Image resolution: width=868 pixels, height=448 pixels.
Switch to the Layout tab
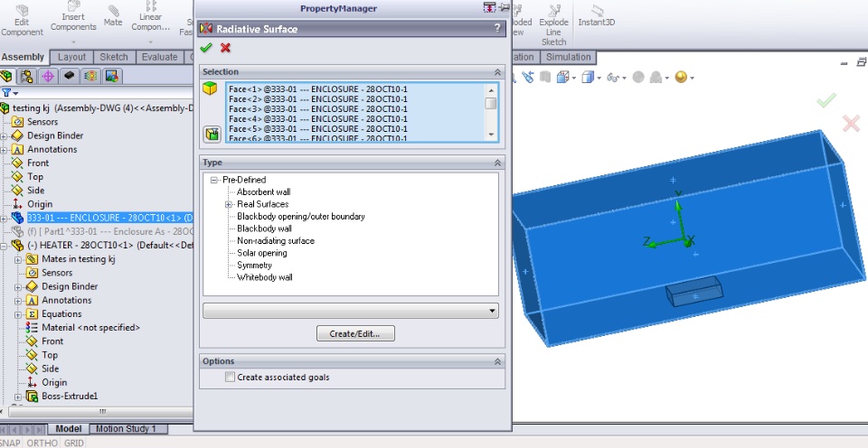pos(72,57)
